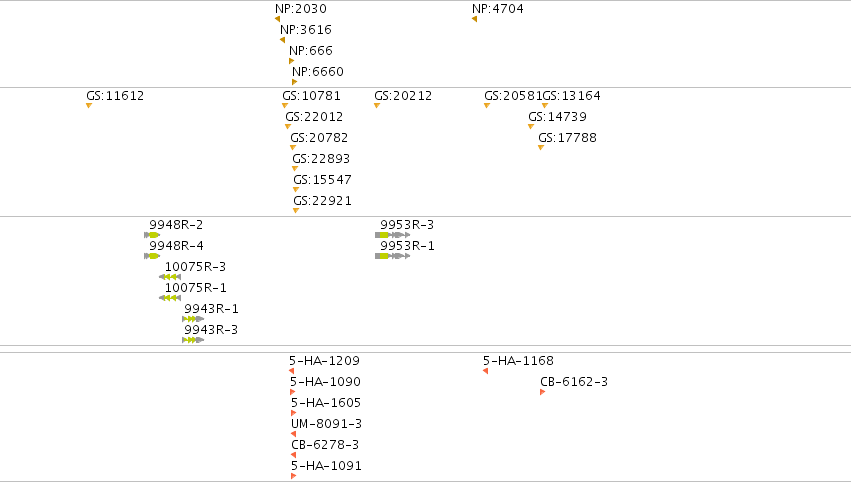The height and width of the screenshot is (482, 851).
Task: Click the CB-6278-3 label text
Action: [325, 445]
